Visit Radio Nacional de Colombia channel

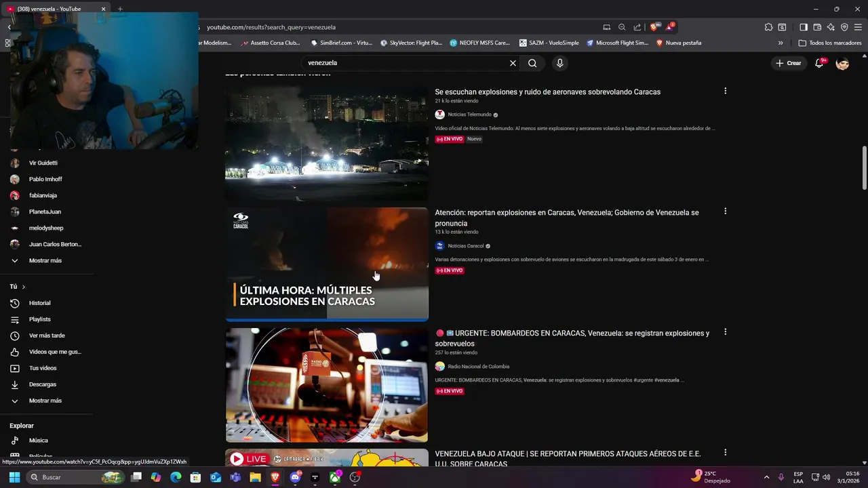pos(478,367)
